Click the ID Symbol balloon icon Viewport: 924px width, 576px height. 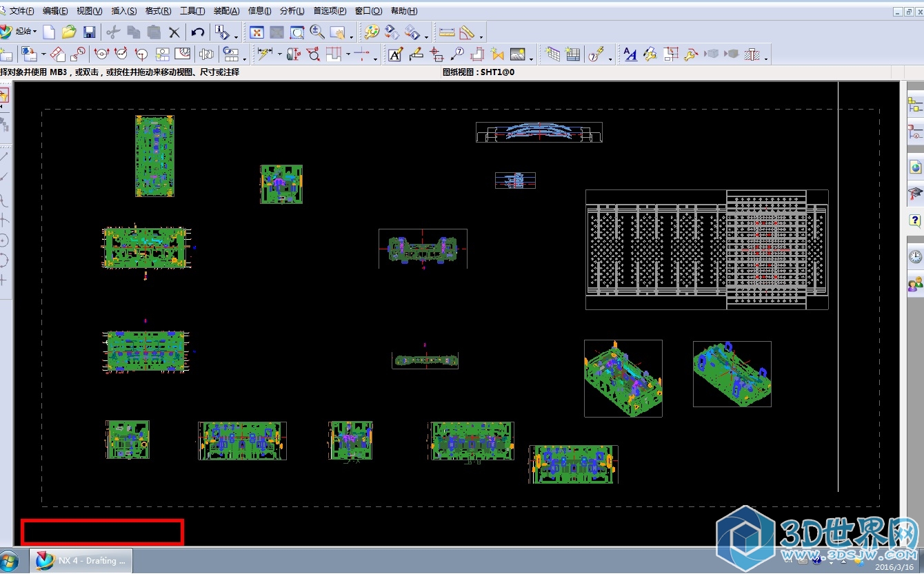coord(456,54)
